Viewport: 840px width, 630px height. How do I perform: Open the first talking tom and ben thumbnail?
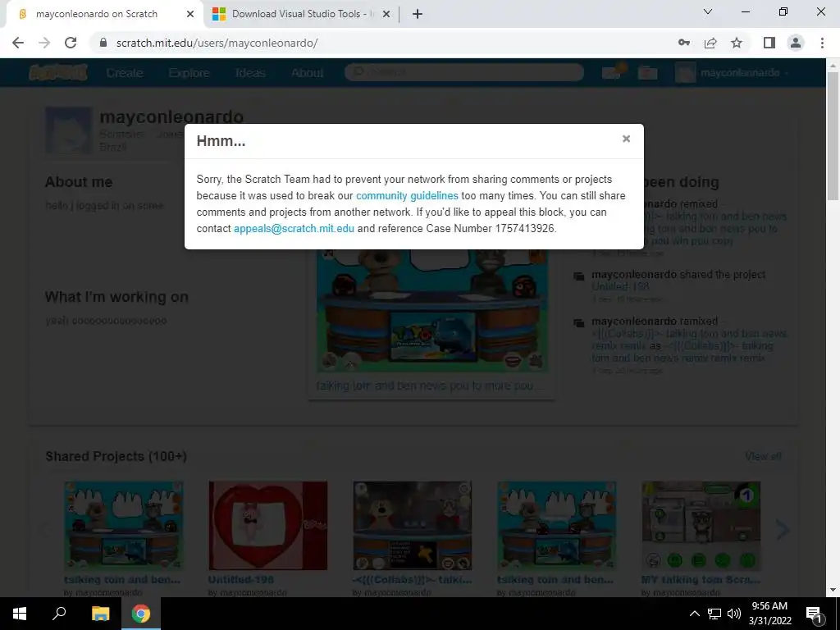[x=123, y=525]
